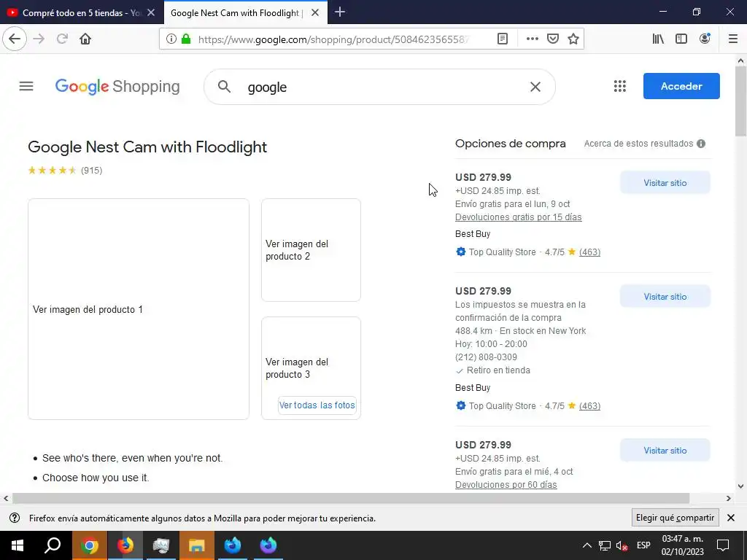747x560 pixels.
Task: Visit site for third USD 279.99 offer
Action: (x=665, y=451)
